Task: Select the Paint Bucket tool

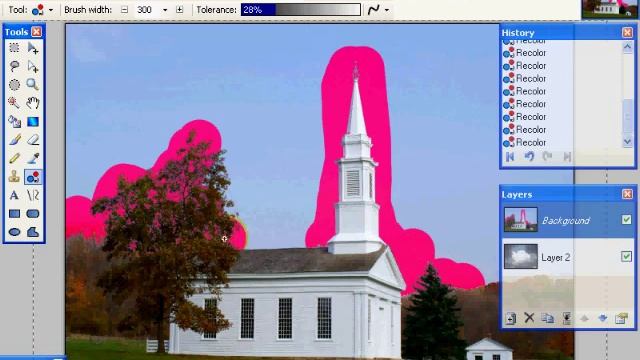Action: coord(14,122)
